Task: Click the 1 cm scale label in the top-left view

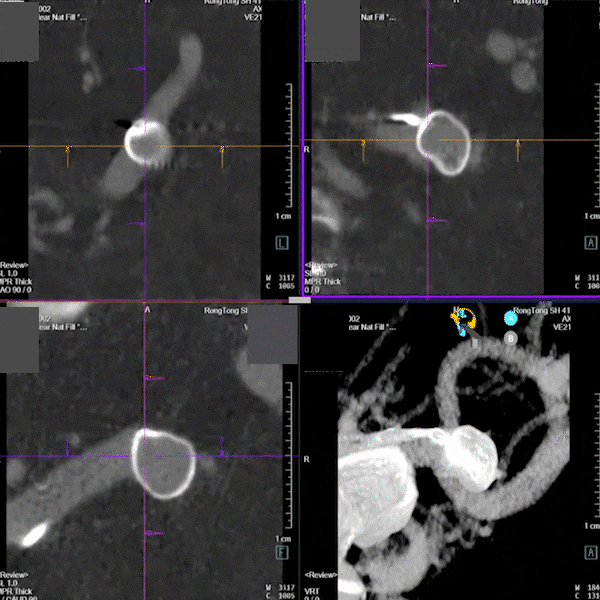Action: point(284,216)
